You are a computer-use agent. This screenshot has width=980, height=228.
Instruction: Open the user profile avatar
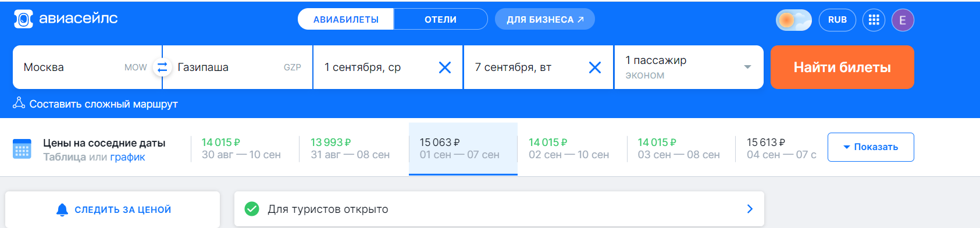[x=903, y=20]
